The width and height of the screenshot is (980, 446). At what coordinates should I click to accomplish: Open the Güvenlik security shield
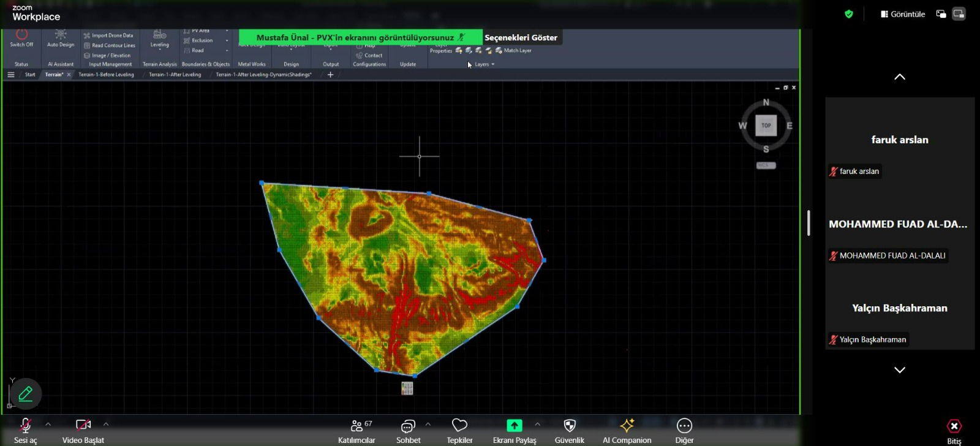tap(570, 426)
